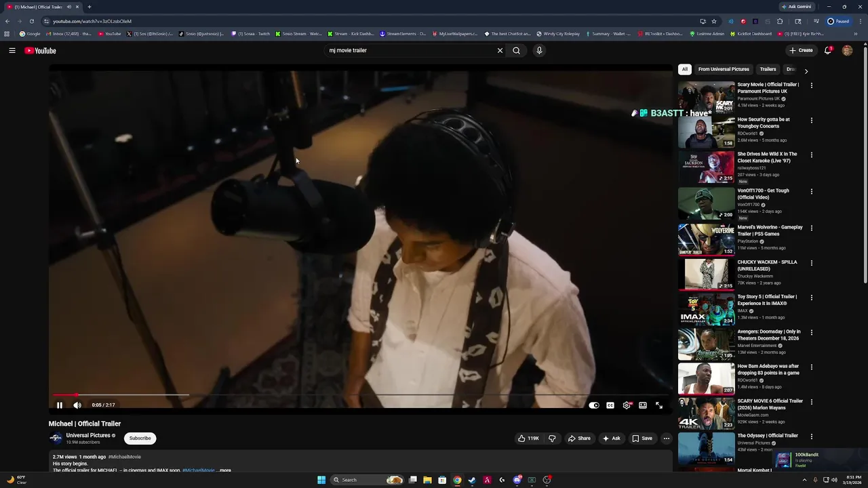The width and height of the screenshot is (868, 488).
Task: Open the Linktree Admin bookmark
Action: click(707, 34)
